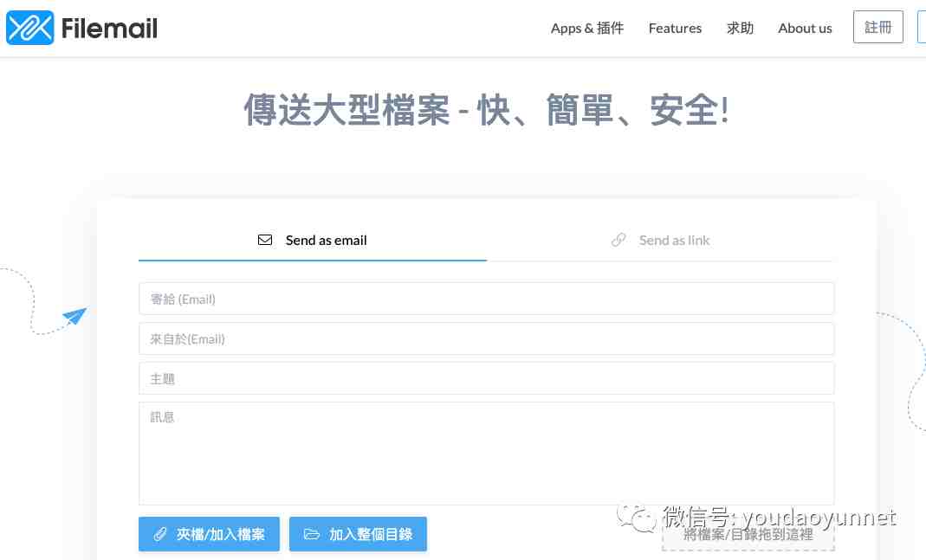
Task: Open the Apps & 插件 menu
Action: (587, 28)
